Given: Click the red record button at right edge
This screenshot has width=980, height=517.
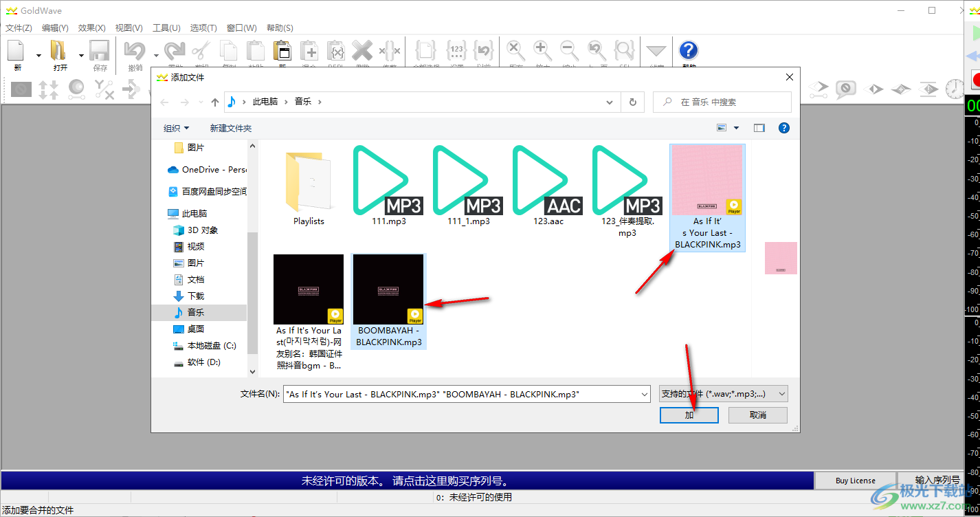Looking at the screenshot, I should 975,80.
